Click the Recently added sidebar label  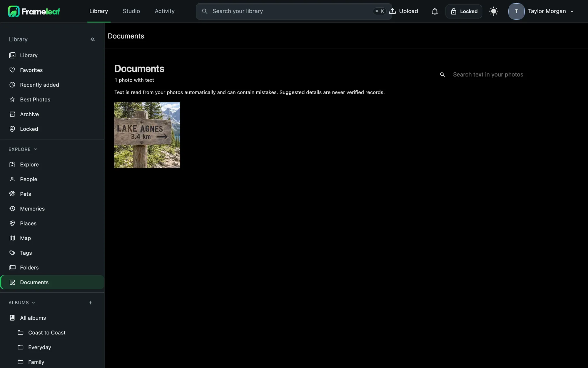tap(39, 85)
